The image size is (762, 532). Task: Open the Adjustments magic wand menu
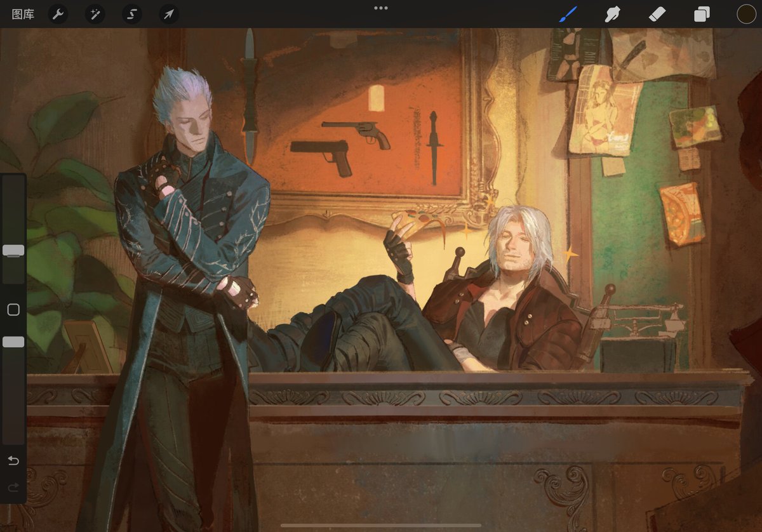[95, 14]
